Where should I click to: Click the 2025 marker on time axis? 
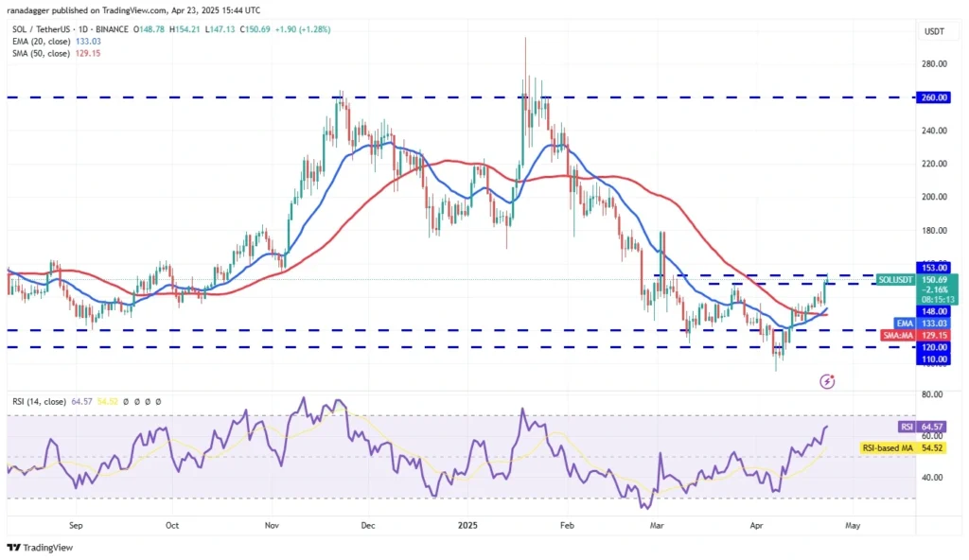pos(467,525)
